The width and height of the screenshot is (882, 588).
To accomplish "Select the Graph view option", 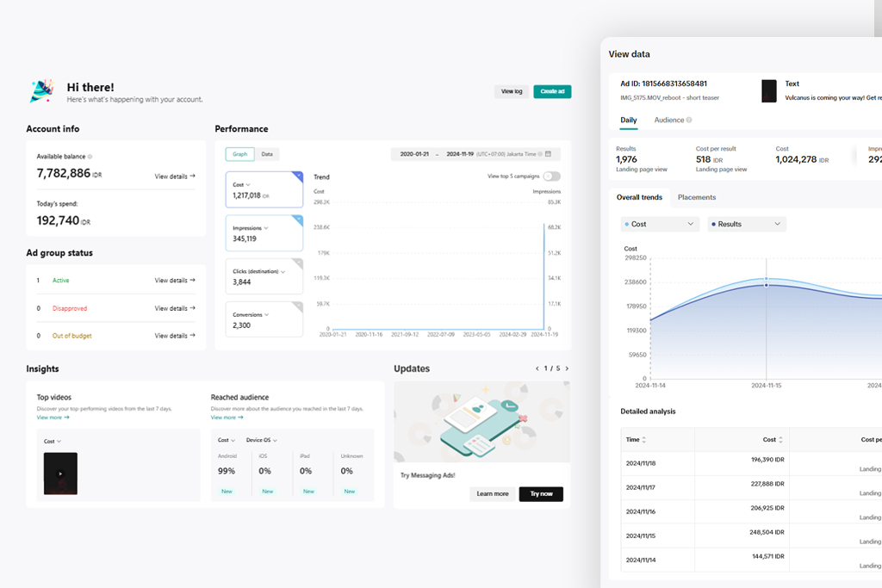I will coord(239,154).
